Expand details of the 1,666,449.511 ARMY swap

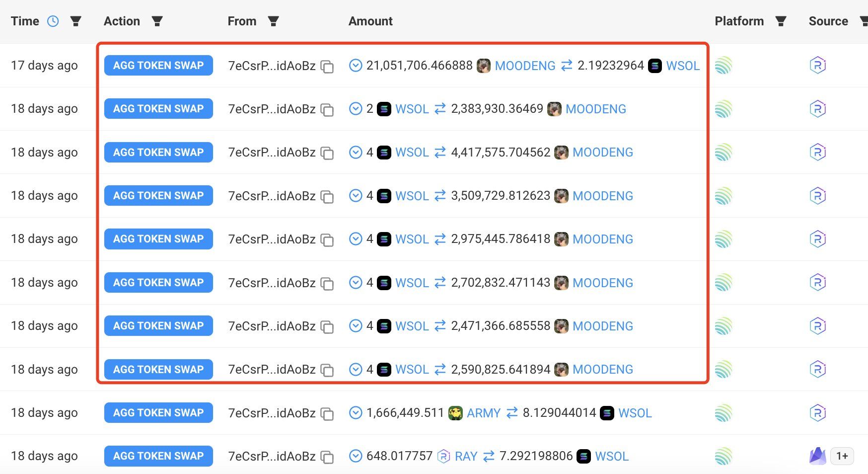click(x=355, y=412)
